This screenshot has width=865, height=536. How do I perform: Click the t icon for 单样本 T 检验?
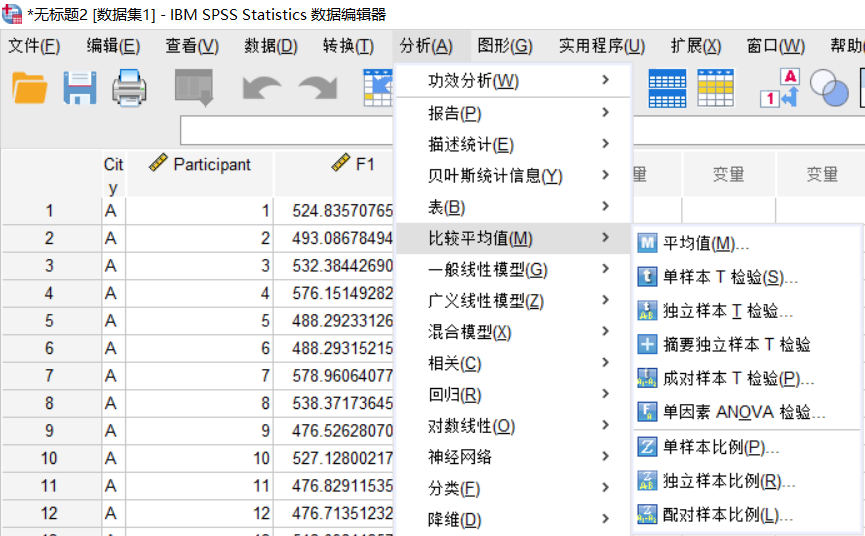click(x=647, y=276)
